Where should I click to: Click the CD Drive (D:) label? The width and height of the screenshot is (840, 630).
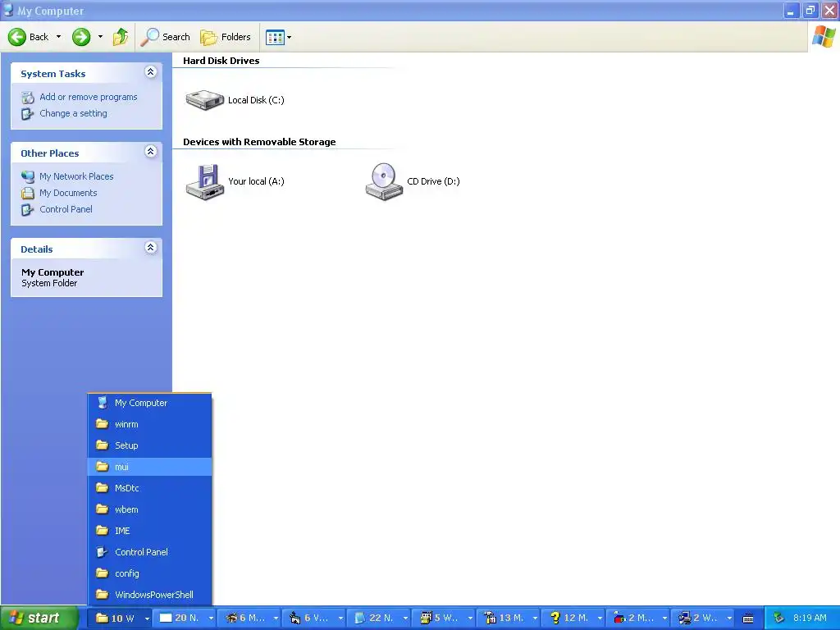(433, 181)
